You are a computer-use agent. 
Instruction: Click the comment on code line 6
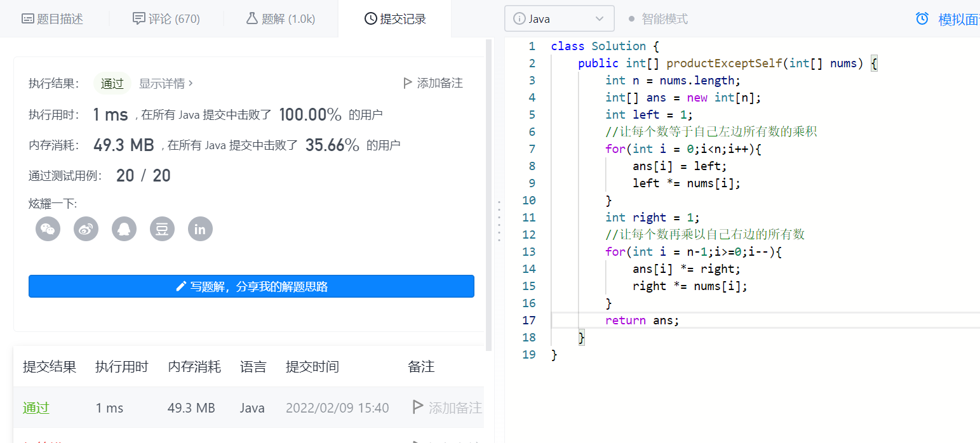coord(711,132)
